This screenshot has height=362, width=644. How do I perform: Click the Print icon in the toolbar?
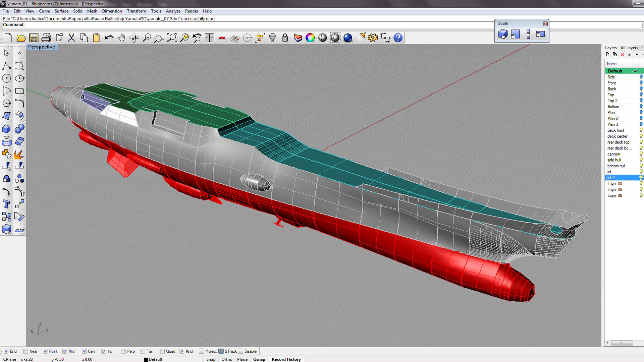46,38
